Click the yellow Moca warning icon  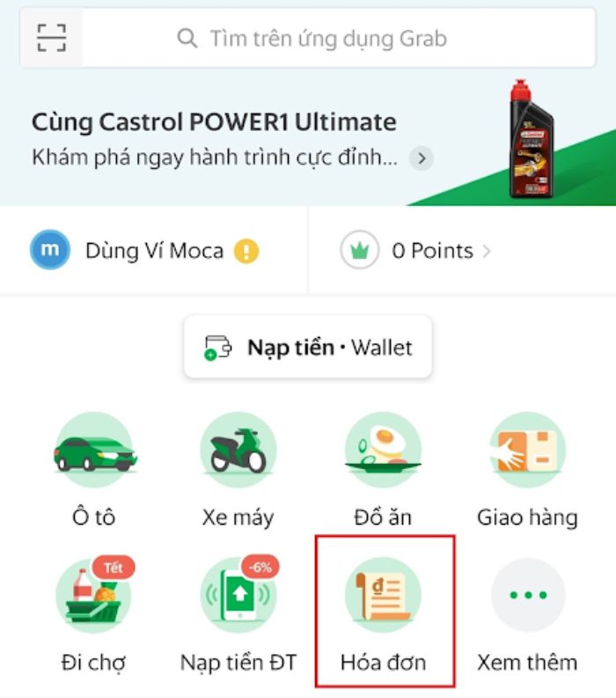tap(246, 251)
